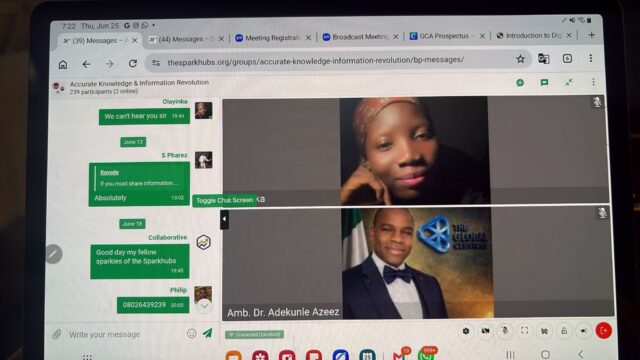640x360 pixels.
Task: Open the emoji picker
Action: pos(191,333)
